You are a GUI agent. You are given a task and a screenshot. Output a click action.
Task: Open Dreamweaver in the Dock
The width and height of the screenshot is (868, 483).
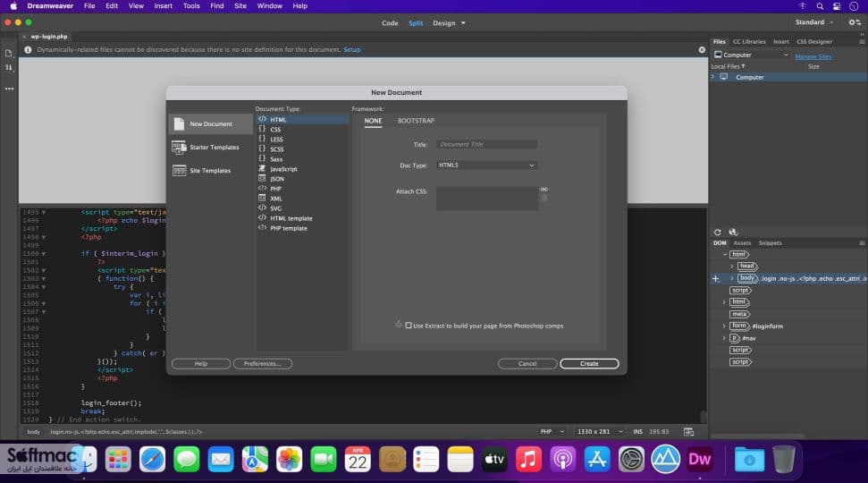pyautogui.click(x=699, y=459)
